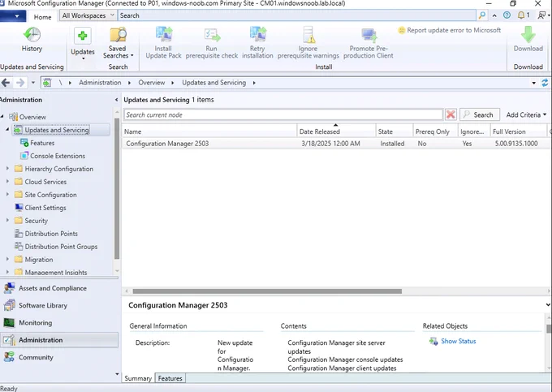The image size is (552, 392).
Task: Open the help question mark icon
Action: click(x=507, y=15)
